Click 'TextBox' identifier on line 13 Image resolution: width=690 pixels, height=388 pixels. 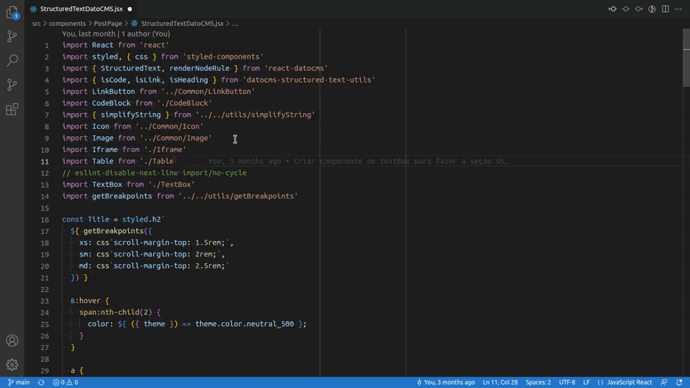tap(107, 184)
